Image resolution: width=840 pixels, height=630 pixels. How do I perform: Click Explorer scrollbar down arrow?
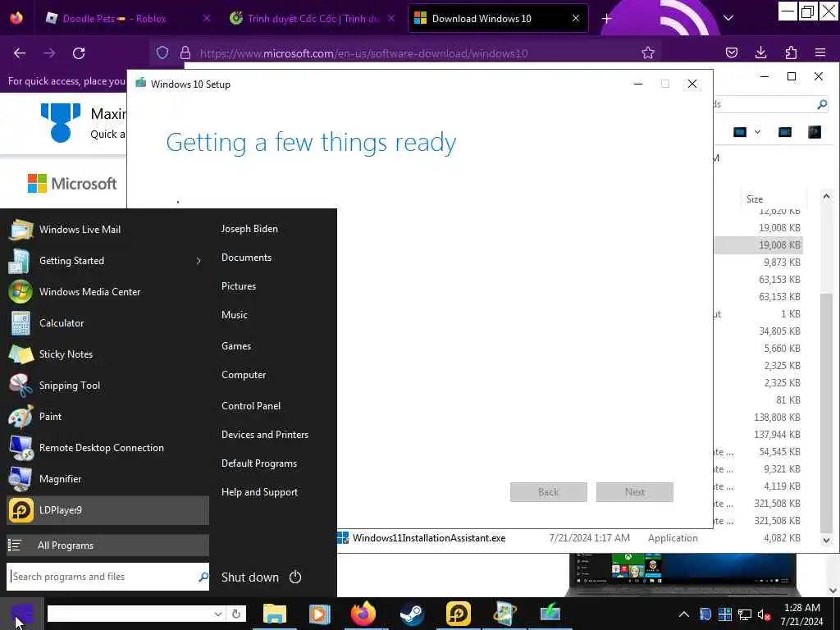pos(827,540)
